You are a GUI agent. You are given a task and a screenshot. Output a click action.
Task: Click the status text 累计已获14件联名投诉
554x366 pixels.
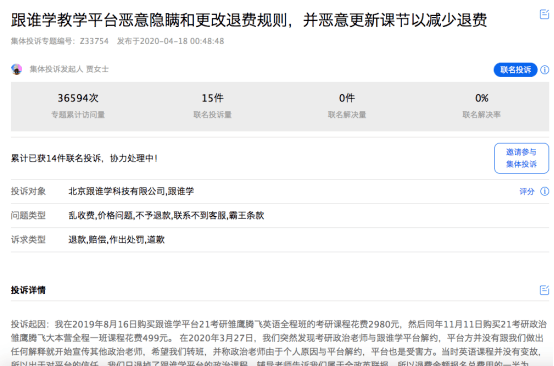point(56,158)
